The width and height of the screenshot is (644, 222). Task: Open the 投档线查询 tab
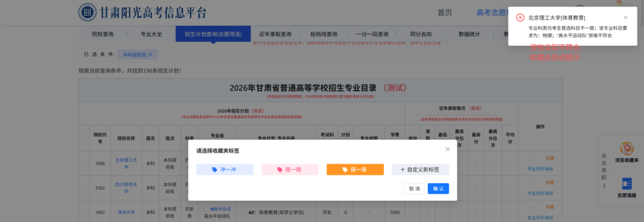pos(324,34)
